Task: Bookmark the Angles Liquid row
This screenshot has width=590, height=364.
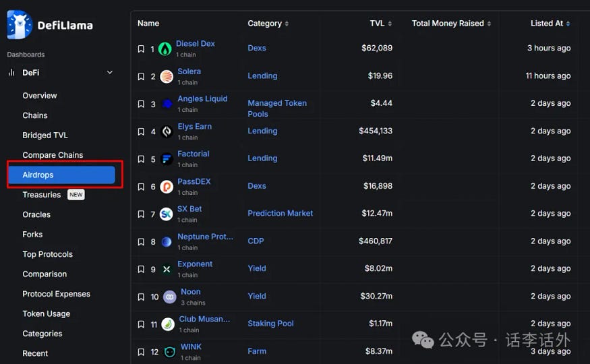Action: [x=141, y=104]
